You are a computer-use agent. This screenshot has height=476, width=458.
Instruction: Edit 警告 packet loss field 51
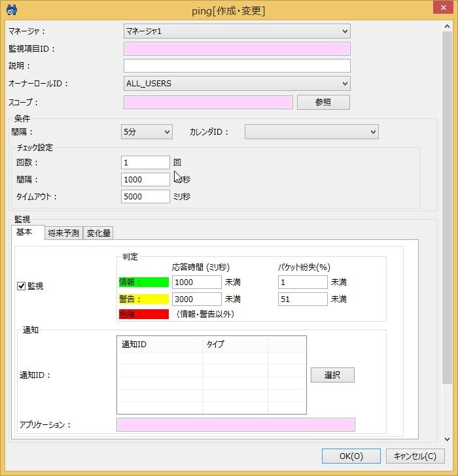[302, 299]
